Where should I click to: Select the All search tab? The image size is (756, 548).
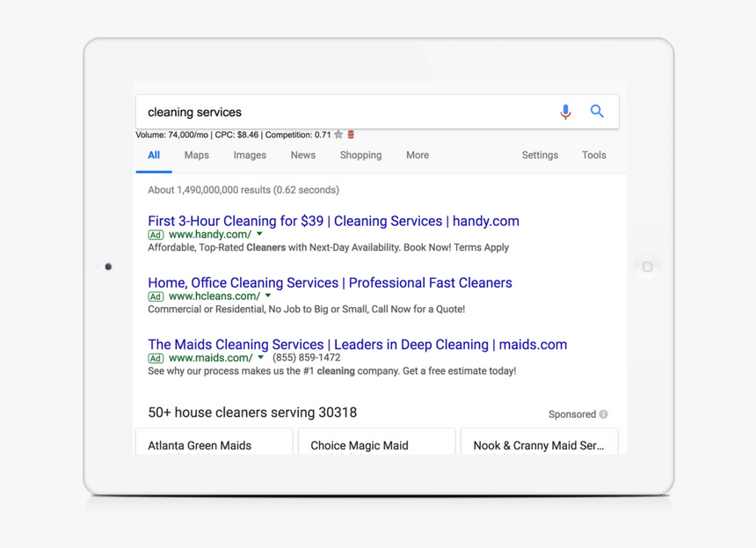[x=154, y=156]
